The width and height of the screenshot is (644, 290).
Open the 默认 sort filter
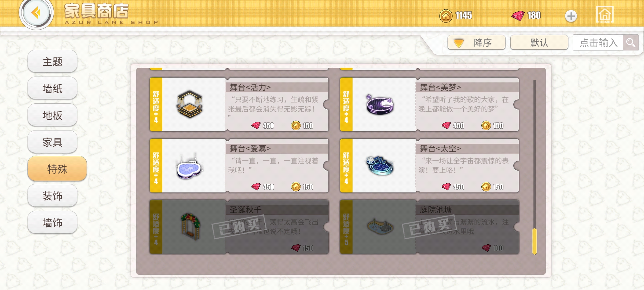click(539, 42)
